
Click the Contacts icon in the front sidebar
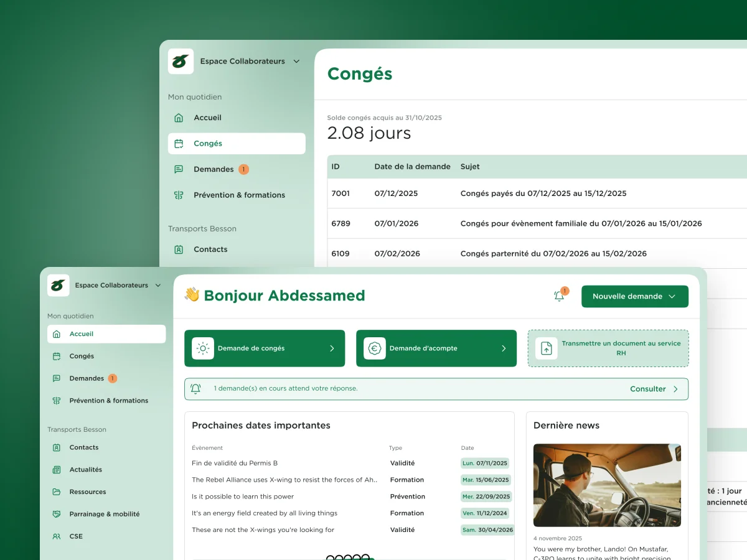click(57, 447)
